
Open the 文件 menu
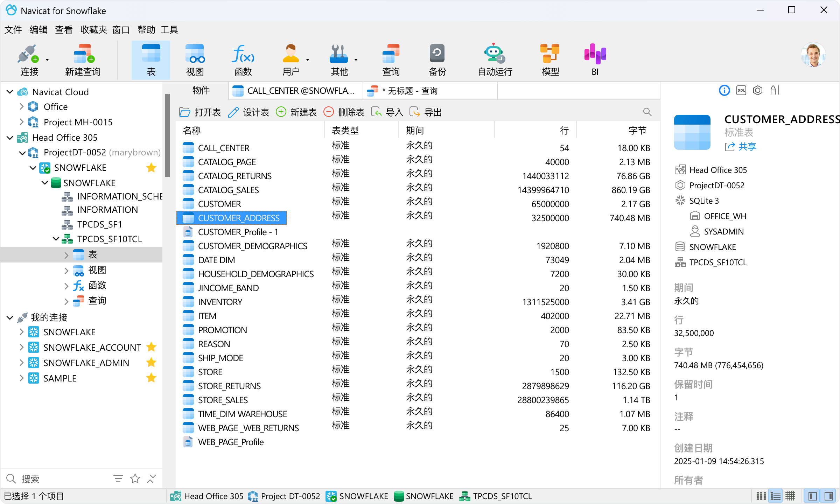point(13,30)
